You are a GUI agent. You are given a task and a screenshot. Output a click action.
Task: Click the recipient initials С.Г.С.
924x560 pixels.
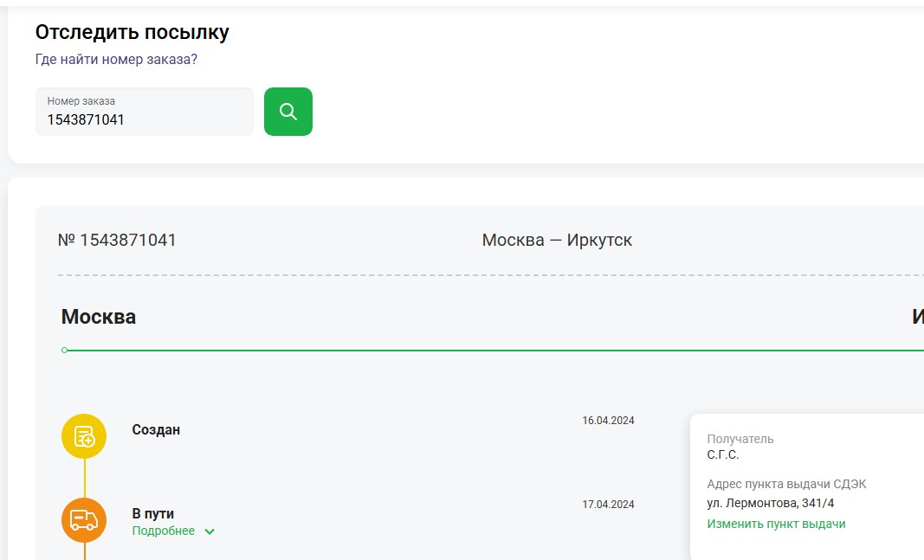(723, 454)
